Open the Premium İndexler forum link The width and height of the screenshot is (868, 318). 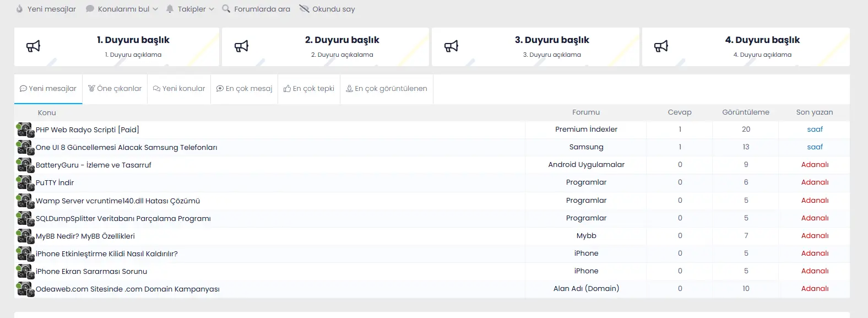point(586,130)
